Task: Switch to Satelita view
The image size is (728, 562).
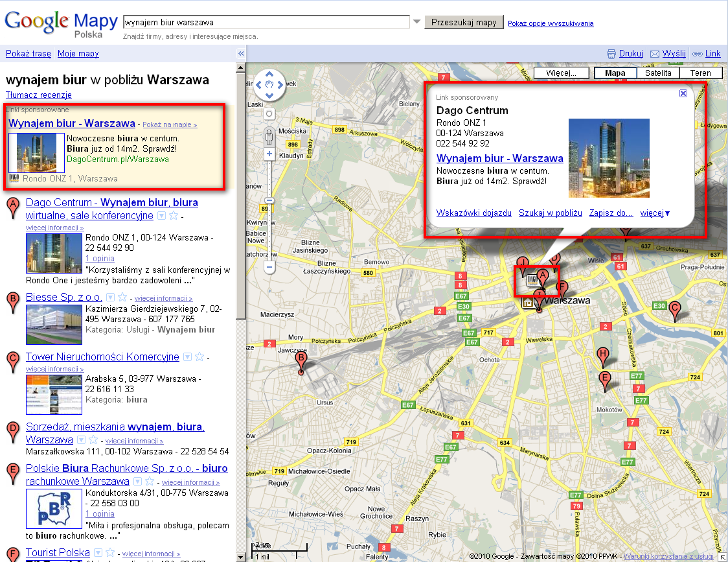Action: 658,73
